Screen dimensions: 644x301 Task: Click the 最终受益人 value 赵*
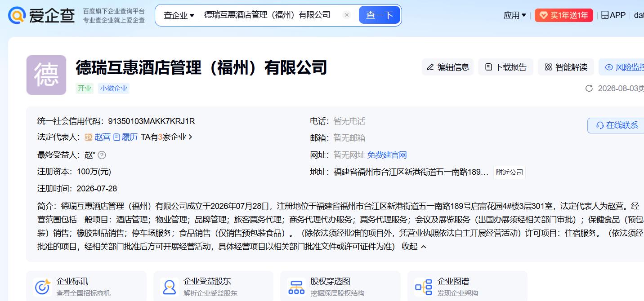pyautogui.click(x=90, y=155)
